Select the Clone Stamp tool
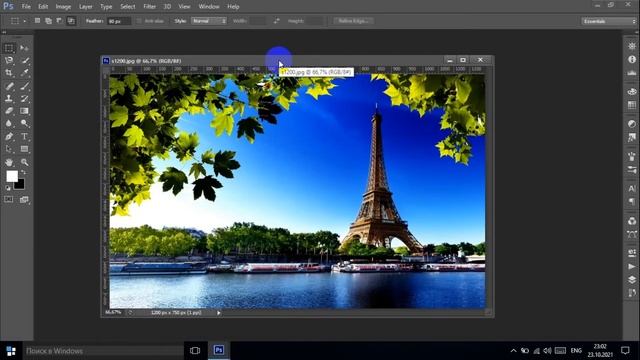This screenshot has height=360, width=640. pyautogui.click(x=9, y=98)
